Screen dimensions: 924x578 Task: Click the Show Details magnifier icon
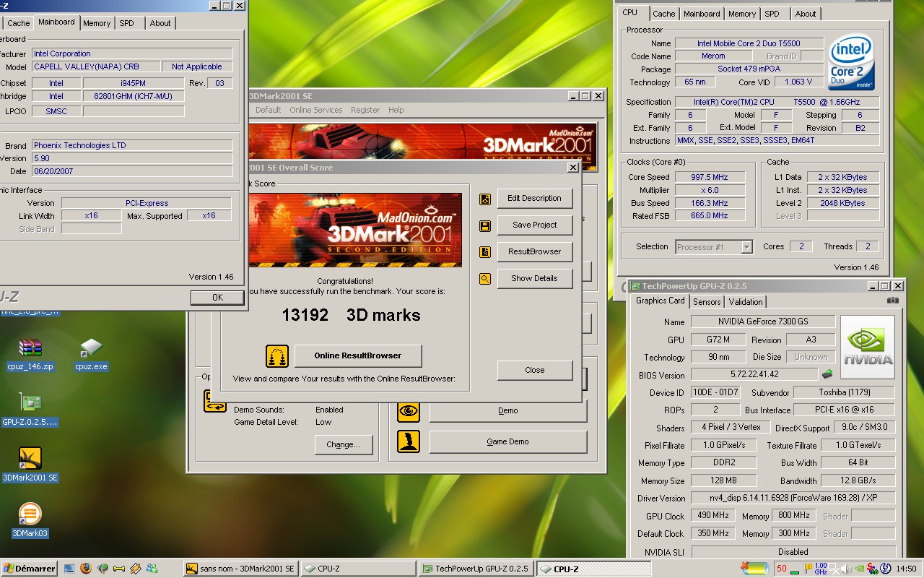pyautogui.click(x=485, y=279)
